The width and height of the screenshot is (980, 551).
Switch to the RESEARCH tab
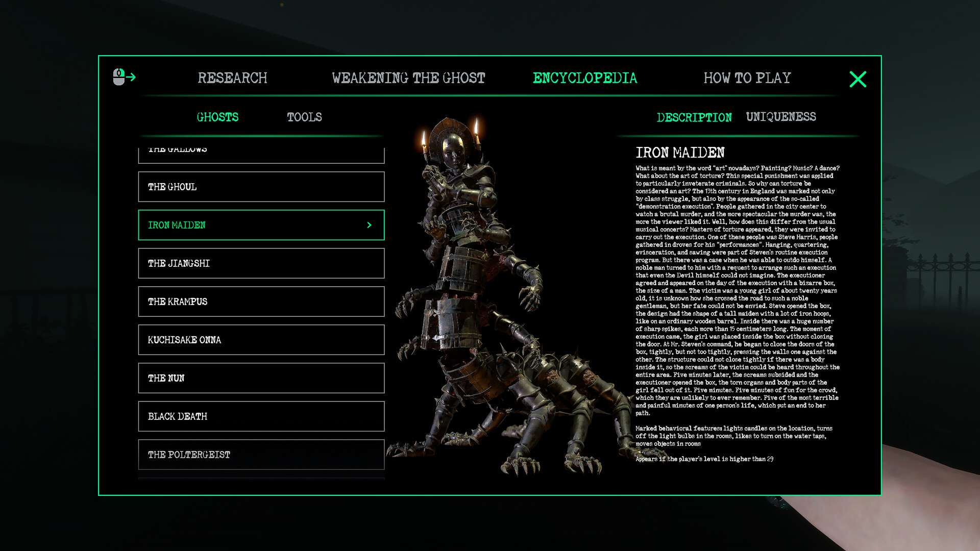[x=233, y=78]
